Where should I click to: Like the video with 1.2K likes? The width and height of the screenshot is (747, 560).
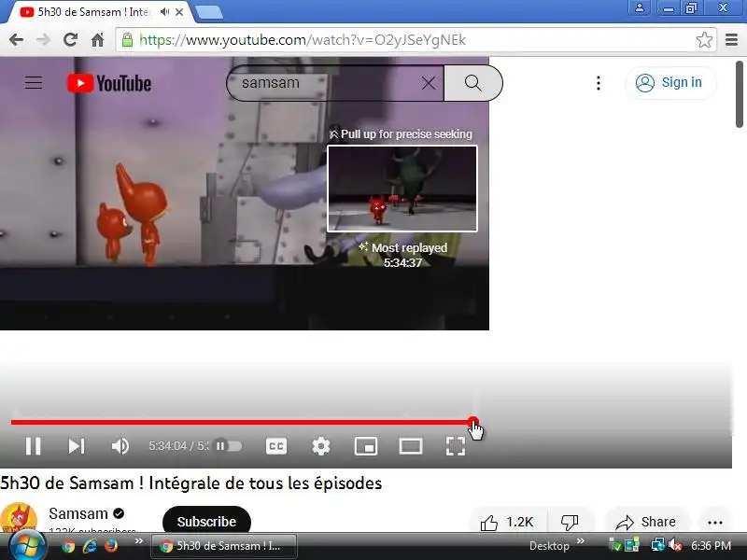coord(508,522)
